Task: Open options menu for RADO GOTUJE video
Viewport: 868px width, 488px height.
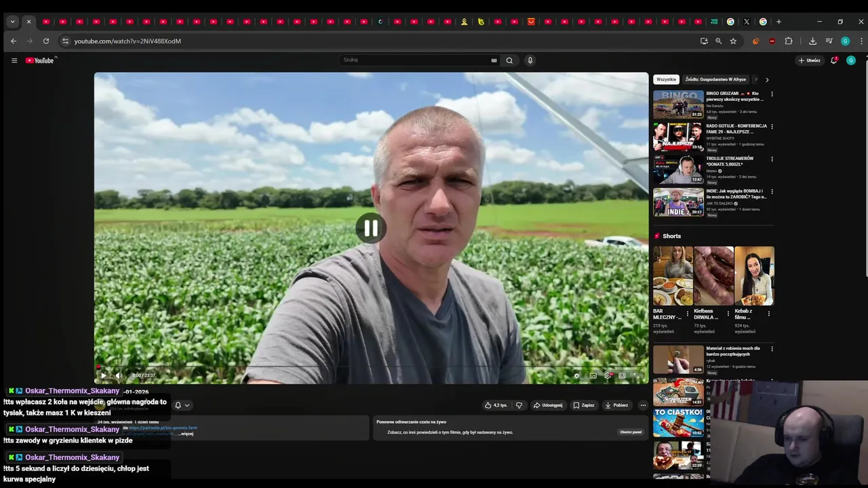Action: click(772, 127)
